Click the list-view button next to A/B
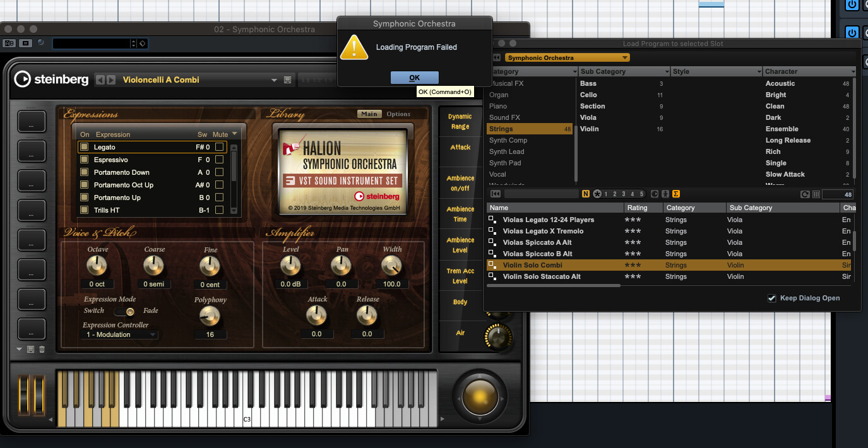Screen dimensions: 868x448 pyautogui.click(x=25, y=43)
